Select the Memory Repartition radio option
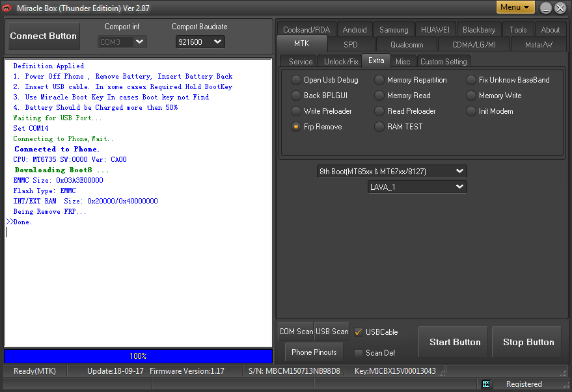The height and width of the screenshot is (392, 572). click(379, 80)
